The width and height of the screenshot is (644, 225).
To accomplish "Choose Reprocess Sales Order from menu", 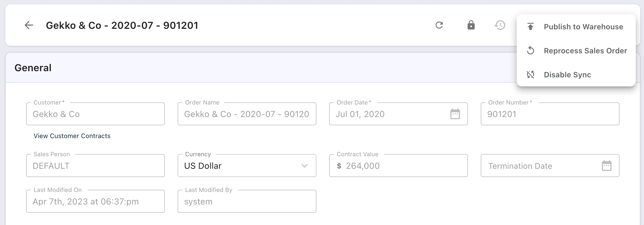I will coord(585,51).
